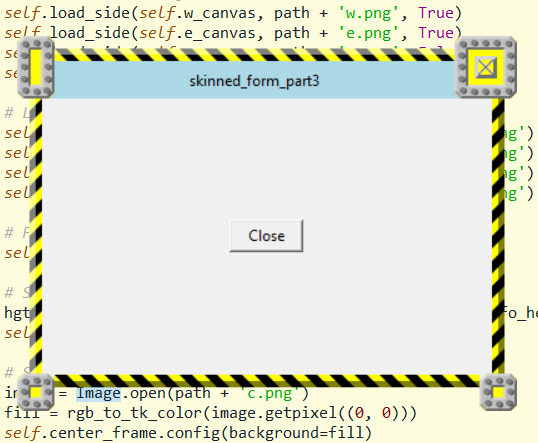Click the bottom-left riveted corner square

pyautogui.click(x=36, y=393)
